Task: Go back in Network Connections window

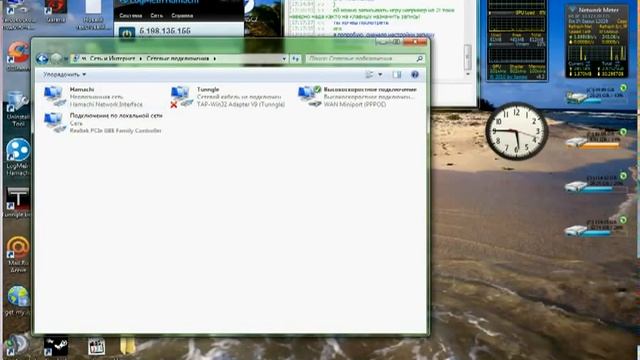Action: pyautogui.click(x=42, y=59)
